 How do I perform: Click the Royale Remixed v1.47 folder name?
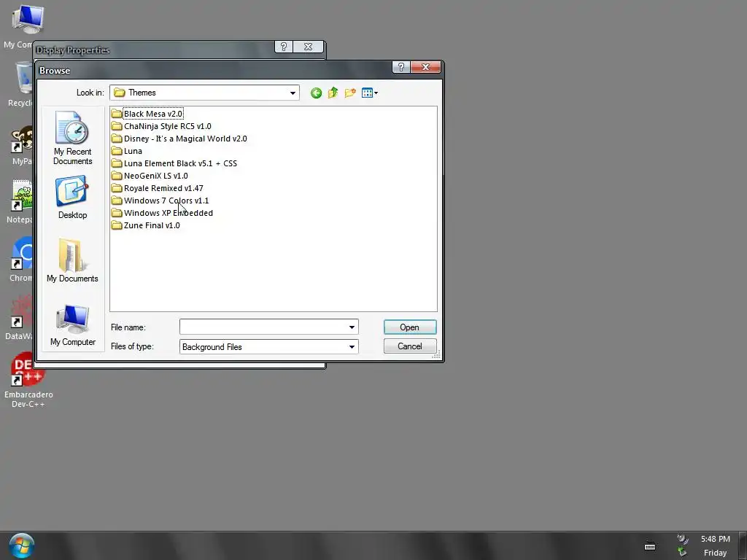pos(163,188)
